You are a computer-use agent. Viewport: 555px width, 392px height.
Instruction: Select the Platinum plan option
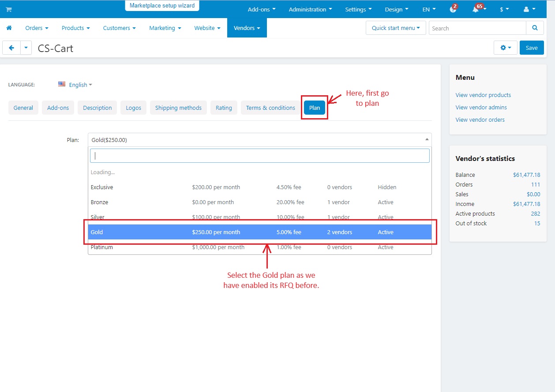259,247
